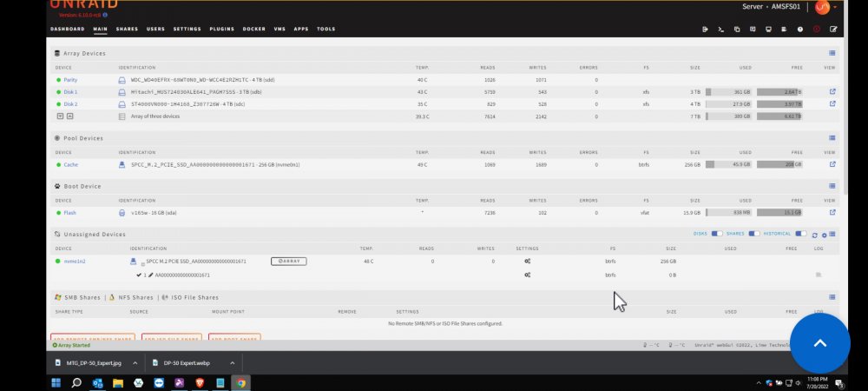Open the Shares tab
Screen dimensions: 868x391
(127, 29)
